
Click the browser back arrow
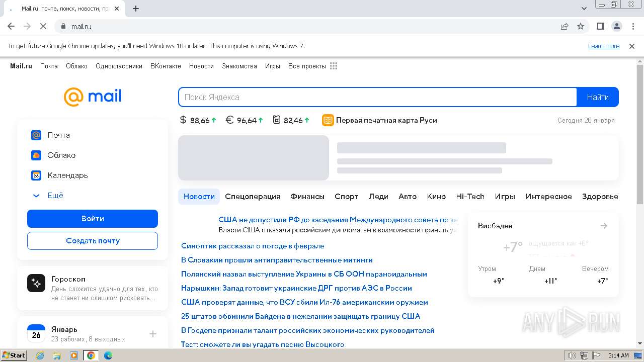pyautogui.click(x=11, y=26)
